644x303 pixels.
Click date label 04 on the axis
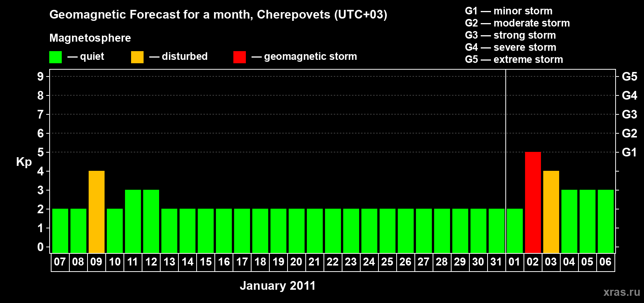coord(569,262)
